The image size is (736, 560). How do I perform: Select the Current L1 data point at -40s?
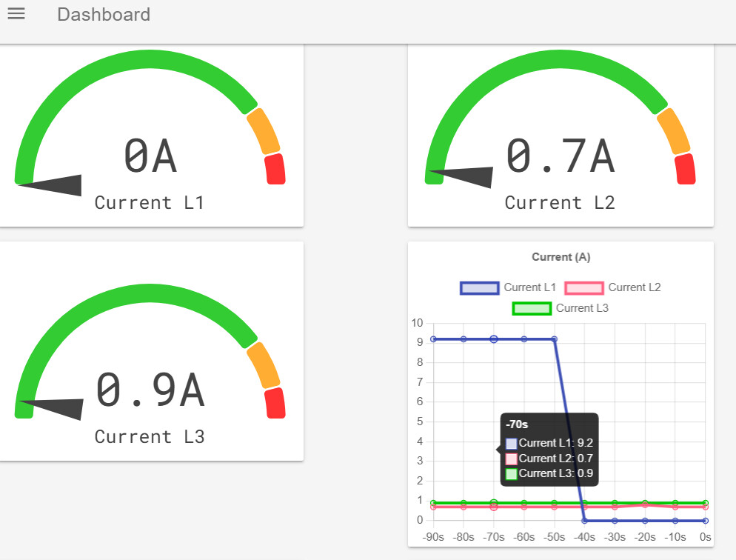[x=584, y=521]
